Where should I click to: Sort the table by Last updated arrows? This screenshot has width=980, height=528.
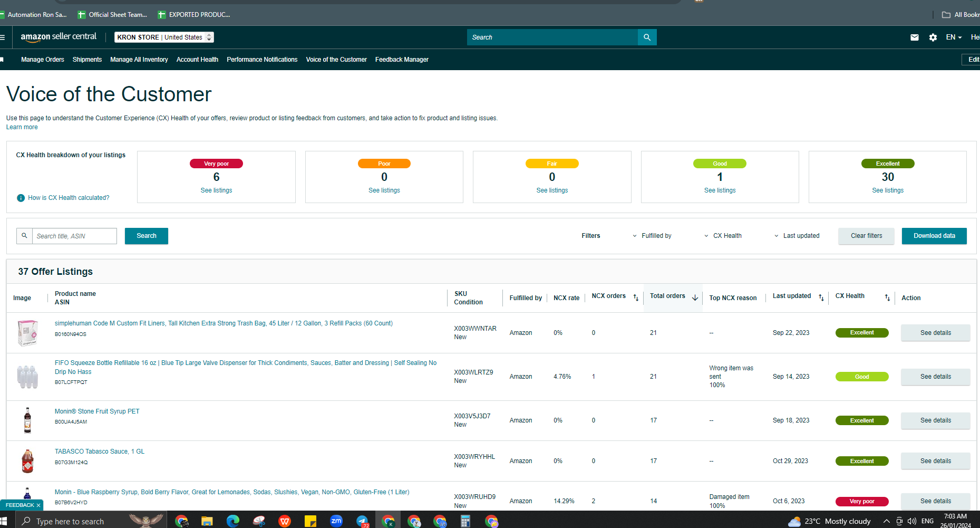821,298
